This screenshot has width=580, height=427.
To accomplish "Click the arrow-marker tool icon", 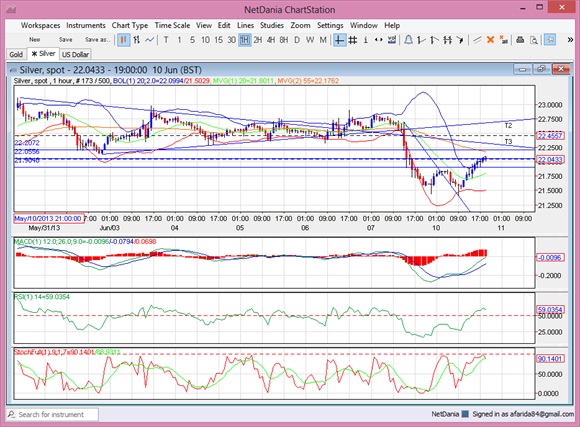I will pos(460,40).
